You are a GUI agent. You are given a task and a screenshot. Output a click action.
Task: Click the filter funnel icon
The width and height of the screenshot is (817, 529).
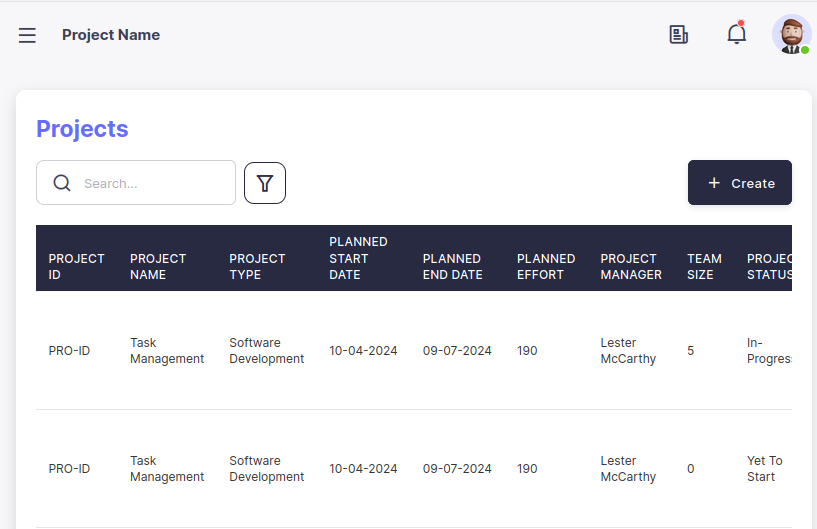pyautogui.click(x=265, y=183)
